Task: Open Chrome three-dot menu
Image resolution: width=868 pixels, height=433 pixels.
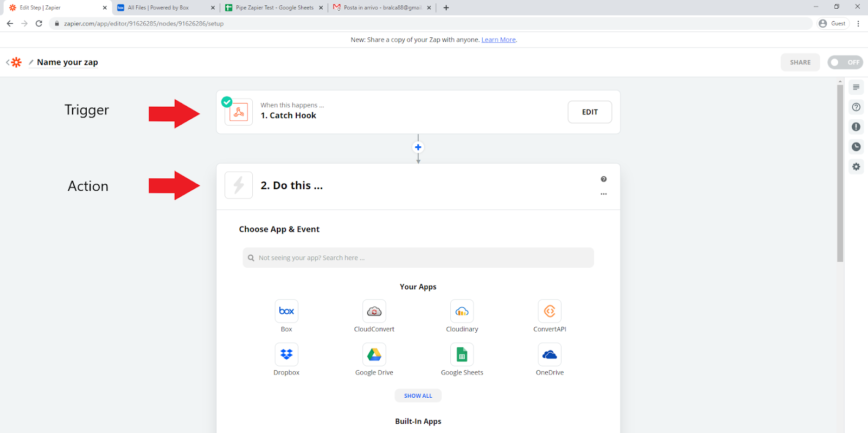Action: 858,23
